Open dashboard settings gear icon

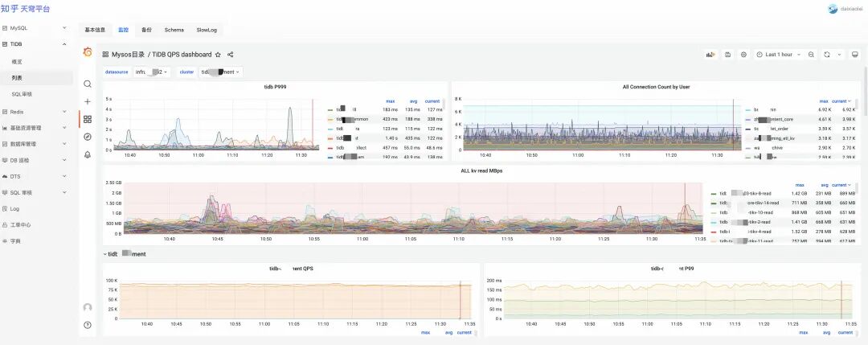click(x=743, y=55)
